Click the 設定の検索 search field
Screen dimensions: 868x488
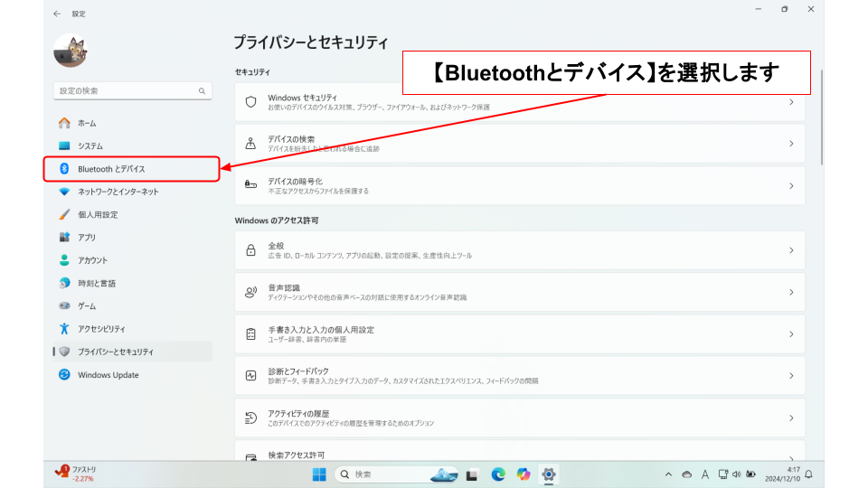click(x=127, y=91)
